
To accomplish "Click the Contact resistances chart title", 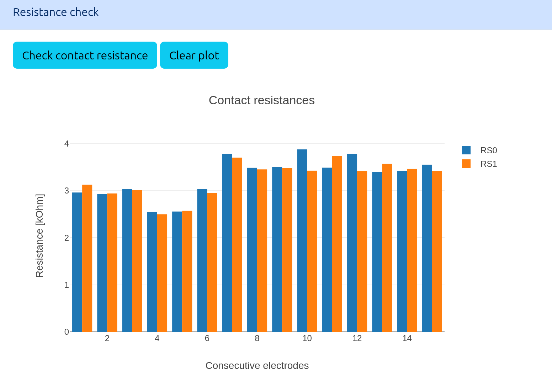I will click(262, 100).
